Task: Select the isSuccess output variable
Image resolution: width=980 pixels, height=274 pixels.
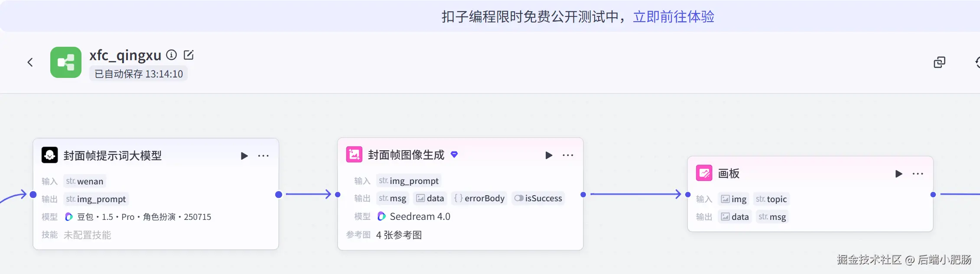Action: coord(538,198)
